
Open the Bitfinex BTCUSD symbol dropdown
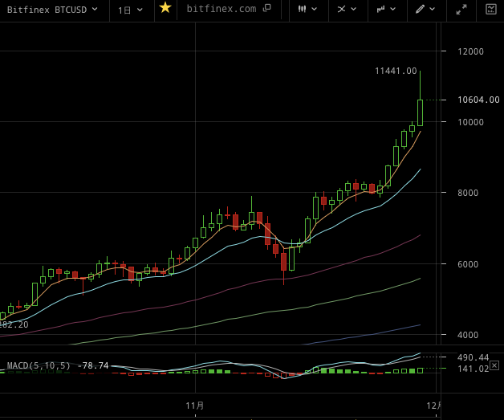click(52, 10)
